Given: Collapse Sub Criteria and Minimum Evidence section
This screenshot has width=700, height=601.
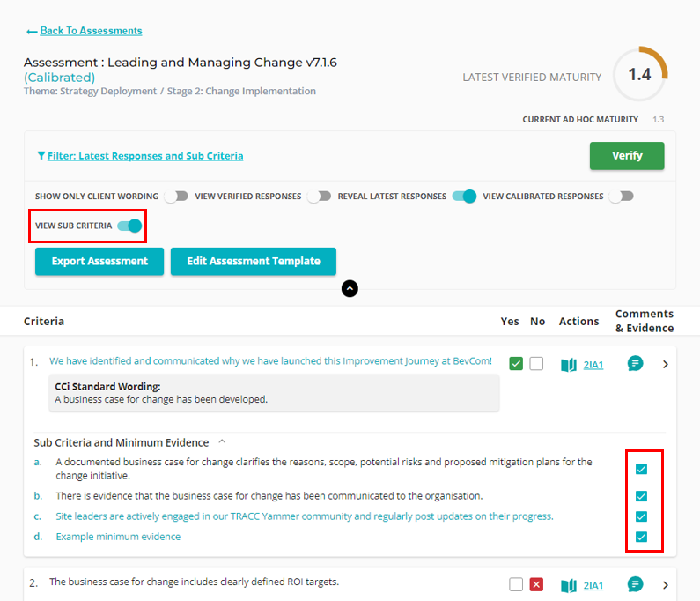Looking at the screenshot, I should click(222, 442).
